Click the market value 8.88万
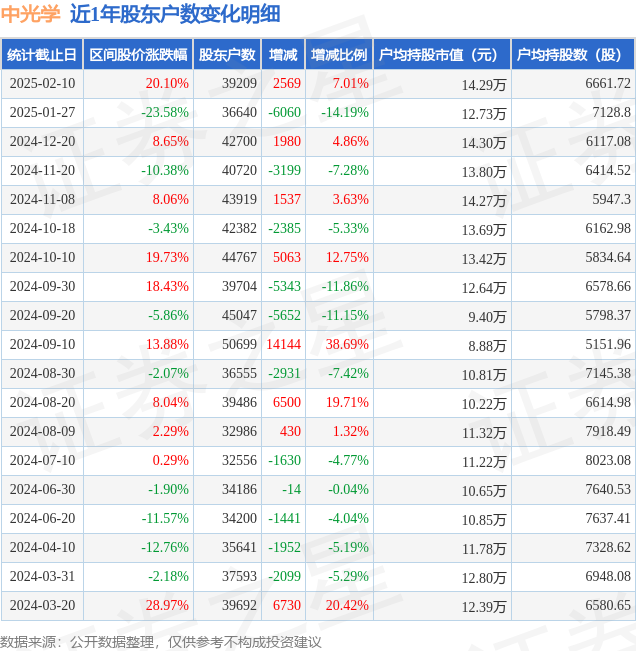This screenshot has height=651, width=636. (487, 346)
